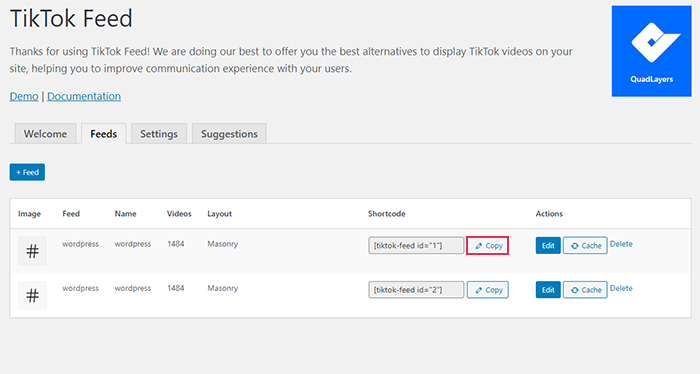Delete the feed with shortcode id 1
Image resolution: width=700 pixels, height=374 pixels.
pos(621,244)
